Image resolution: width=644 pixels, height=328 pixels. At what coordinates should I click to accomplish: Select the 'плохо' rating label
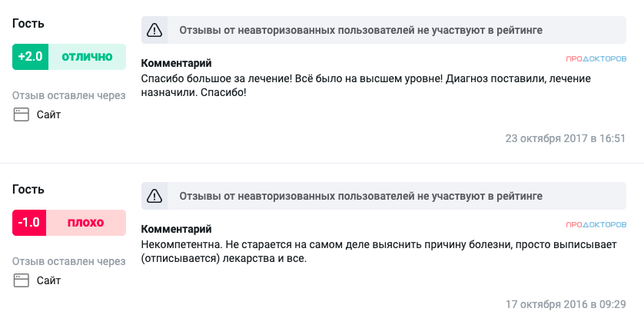click(86, 223)
